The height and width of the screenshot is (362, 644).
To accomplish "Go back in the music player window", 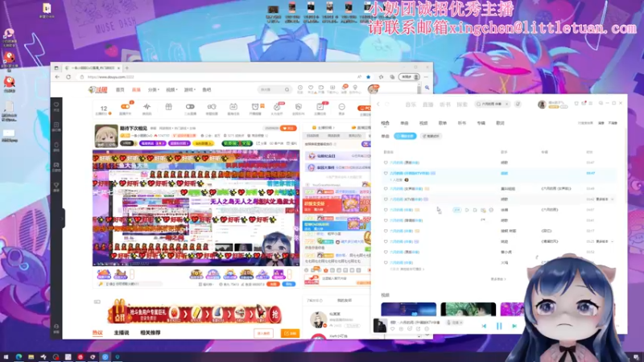I will pos(378,105).
